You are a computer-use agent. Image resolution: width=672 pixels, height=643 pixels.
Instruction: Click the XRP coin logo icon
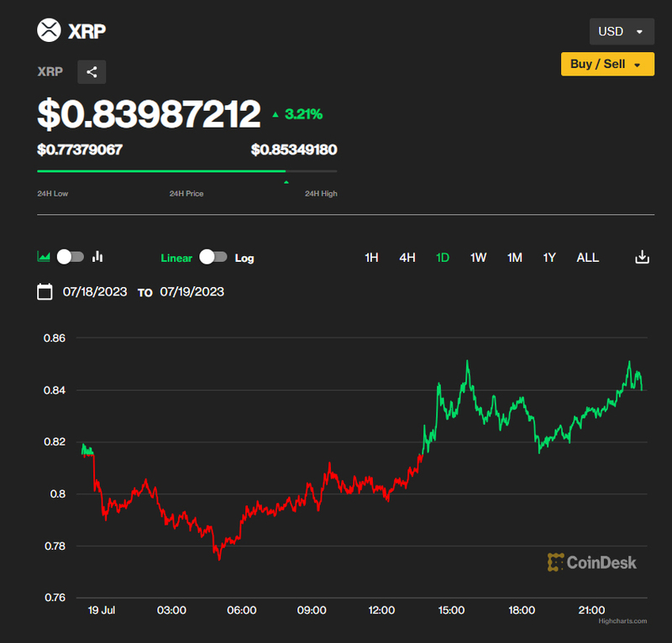click(x=50, y=31)
